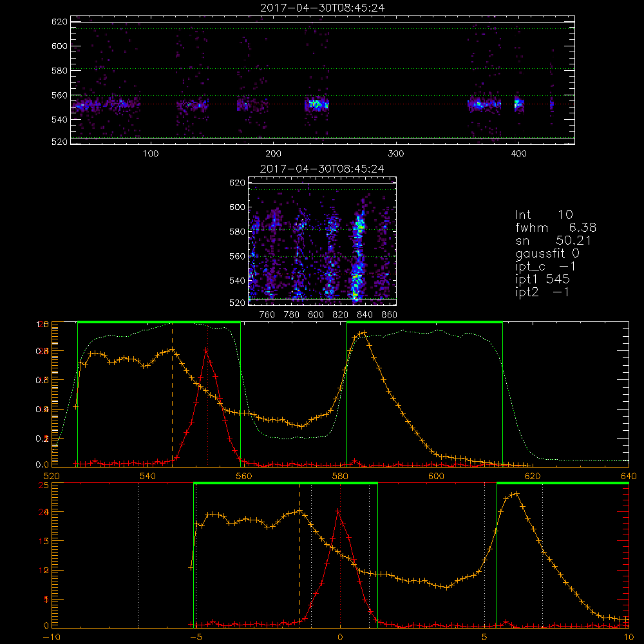Click x-axis label -10 on the bottom plot
Viewport: 644px width, 644px height.
point(52,637)
